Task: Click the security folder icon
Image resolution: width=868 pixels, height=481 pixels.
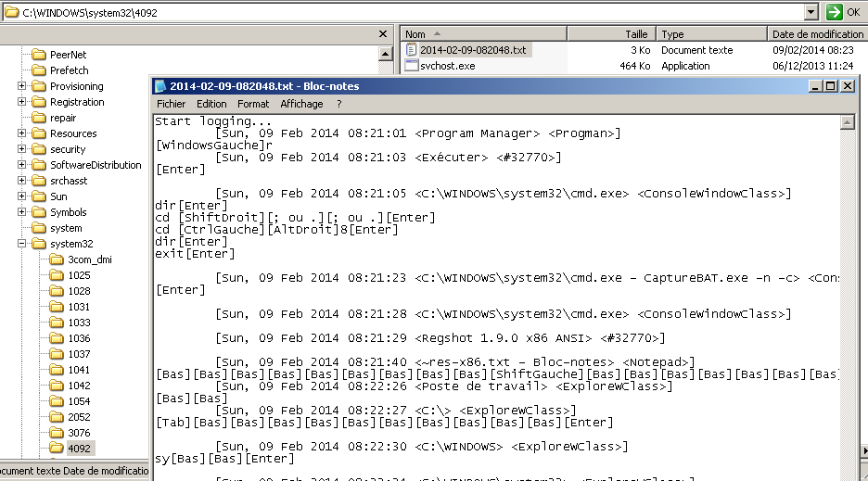Action: pos(39,149)
